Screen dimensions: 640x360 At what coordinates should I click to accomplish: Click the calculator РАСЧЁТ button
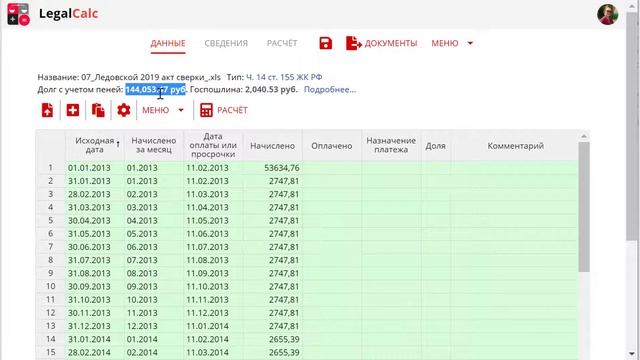[x=224, y=110]
